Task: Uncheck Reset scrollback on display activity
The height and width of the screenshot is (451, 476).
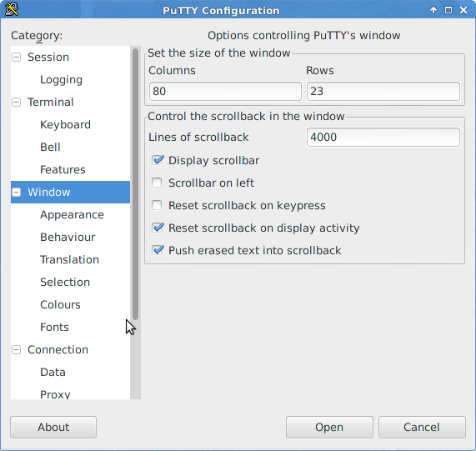Action: [x=158, y=228]
